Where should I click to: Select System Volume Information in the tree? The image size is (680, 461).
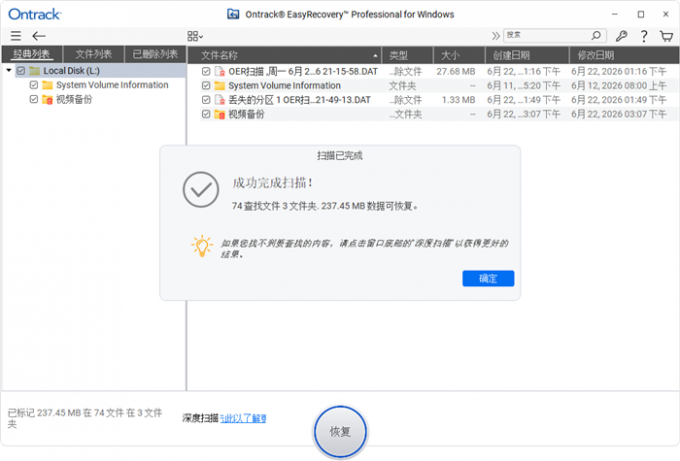(112, 85)
